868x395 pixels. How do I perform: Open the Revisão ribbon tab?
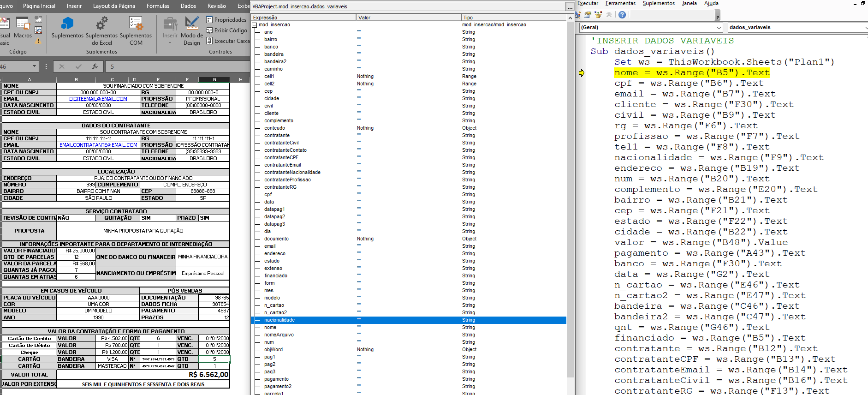[x=217, y=6]
